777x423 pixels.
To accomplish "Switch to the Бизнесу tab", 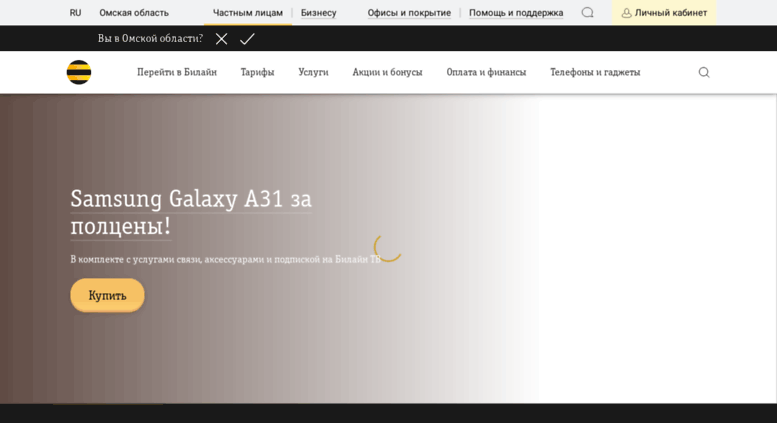I will coord(319,13).
